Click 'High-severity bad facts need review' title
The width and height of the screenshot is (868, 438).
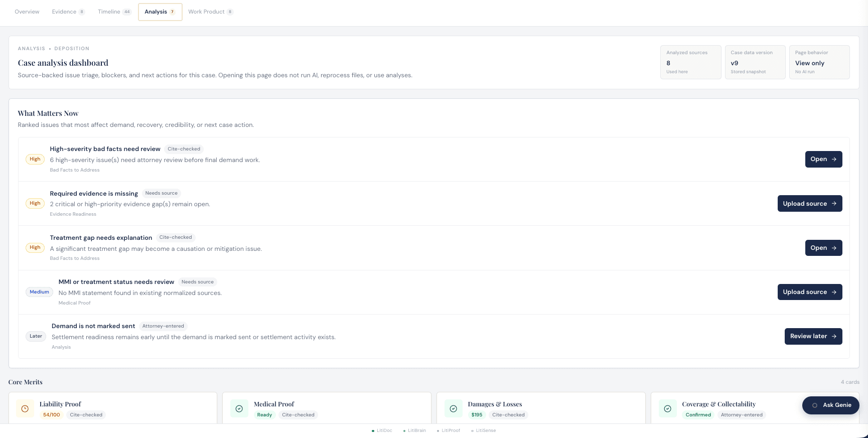click(x=105, y=149)
